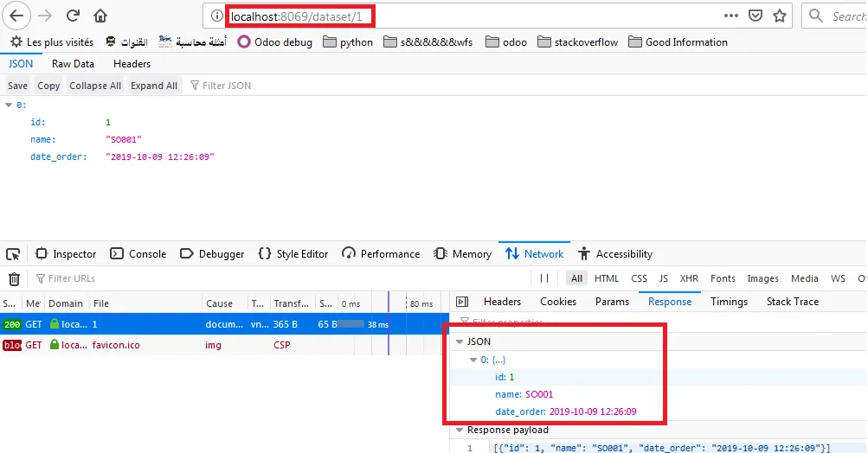Image resolution: width=868 pixels, height=453 pixels.
Task: Filter requests by XHR
Action: point(689,278)
